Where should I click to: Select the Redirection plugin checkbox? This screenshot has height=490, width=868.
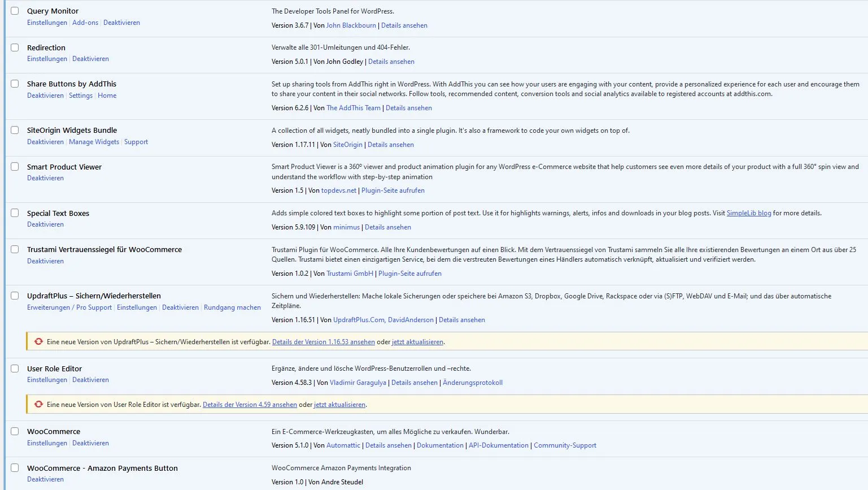coord(15,47)
